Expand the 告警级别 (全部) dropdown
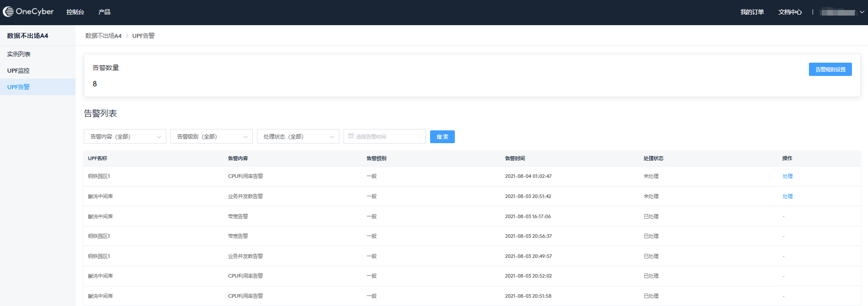 [211, 136]
